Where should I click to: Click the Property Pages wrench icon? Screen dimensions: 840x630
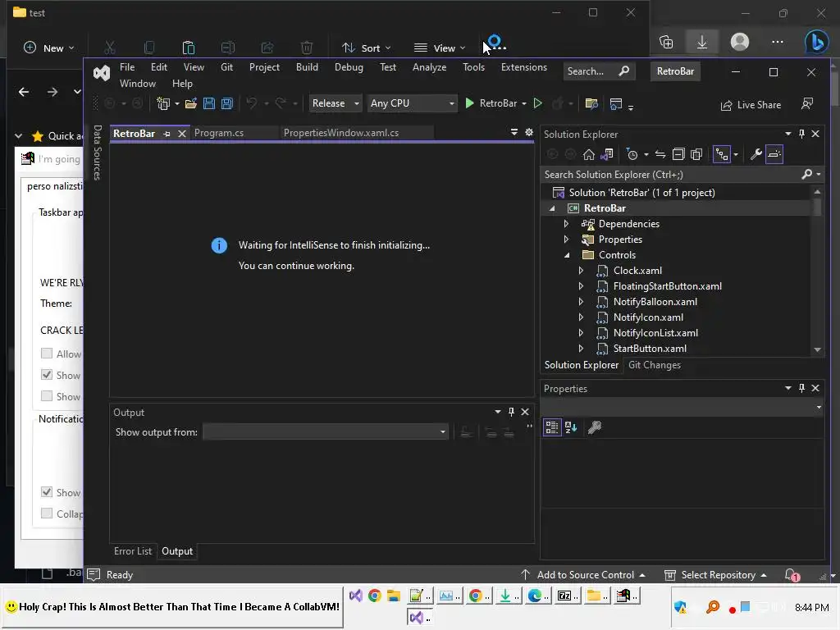pos(595,427)
